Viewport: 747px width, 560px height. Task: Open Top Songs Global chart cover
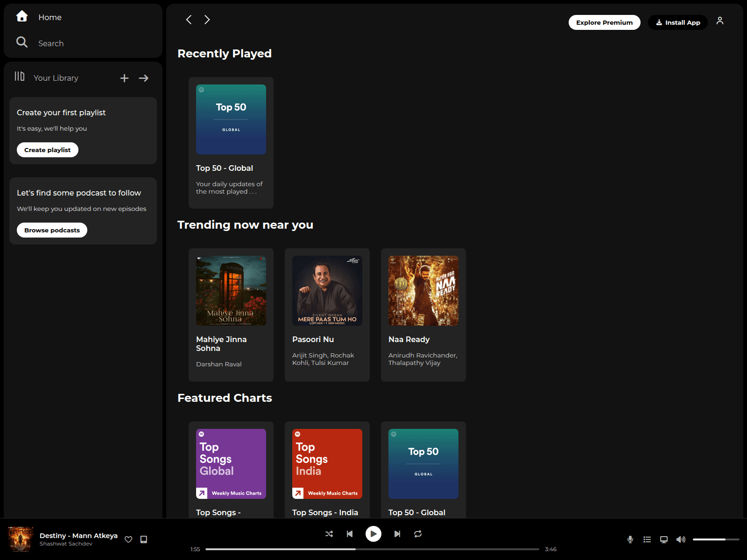[231, 464]
